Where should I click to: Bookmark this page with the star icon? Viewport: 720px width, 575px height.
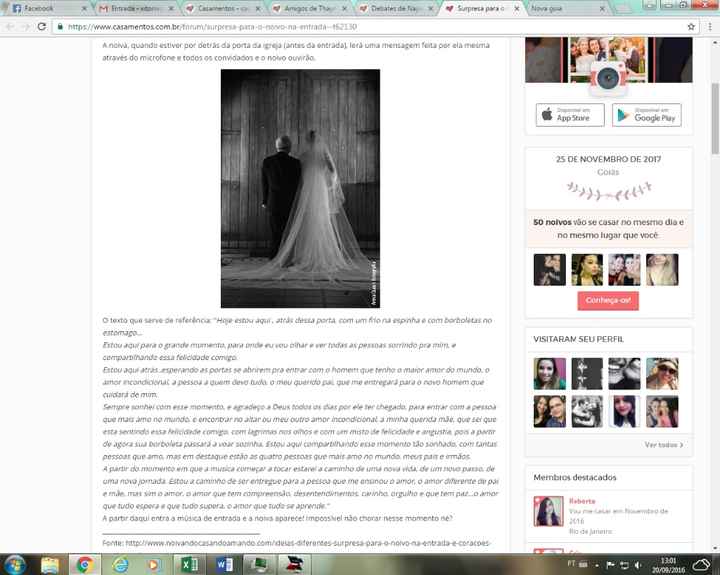coord(691,27)
